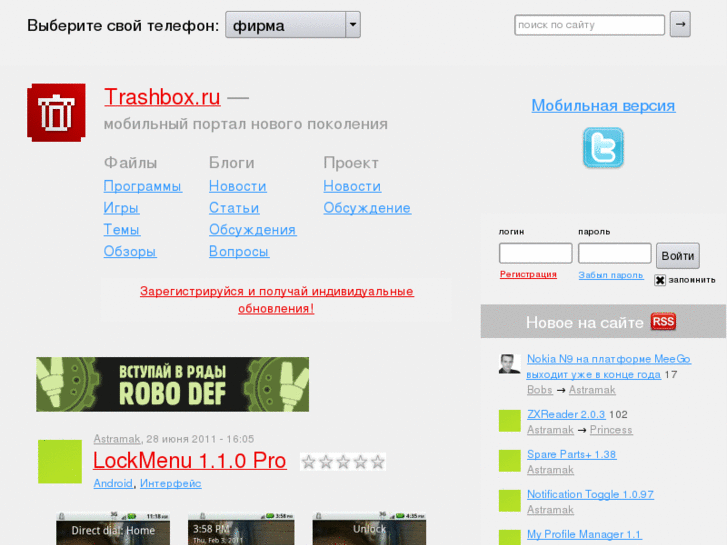Open the 'Регистрация' registration link
Image resolution: width=727 pixels, height=545 pixels.
click(x=528, y=274)
